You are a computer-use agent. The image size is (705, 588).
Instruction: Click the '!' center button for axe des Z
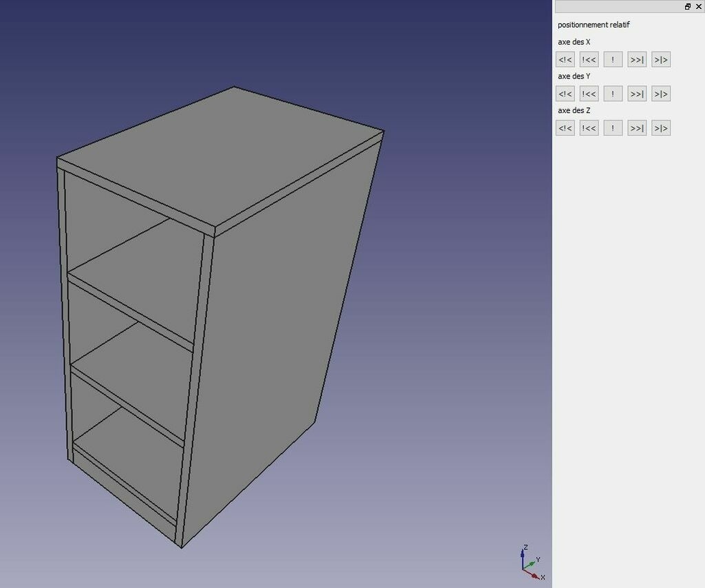[x=613, y=127]
